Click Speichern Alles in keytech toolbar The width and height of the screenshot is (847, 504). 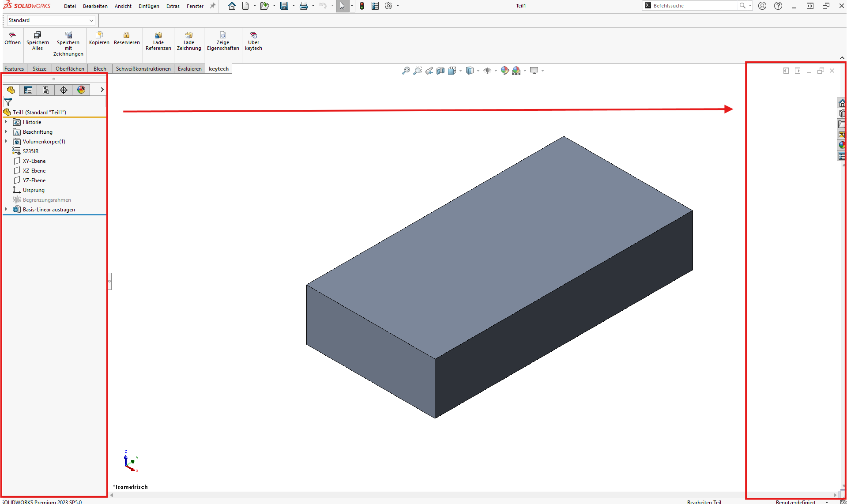[x=38, y=35]
